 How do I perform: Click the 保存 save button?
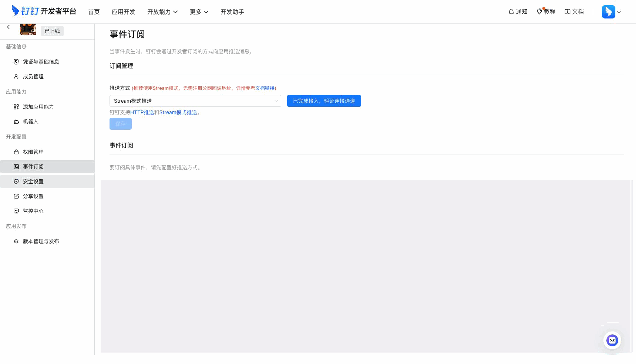121,124
